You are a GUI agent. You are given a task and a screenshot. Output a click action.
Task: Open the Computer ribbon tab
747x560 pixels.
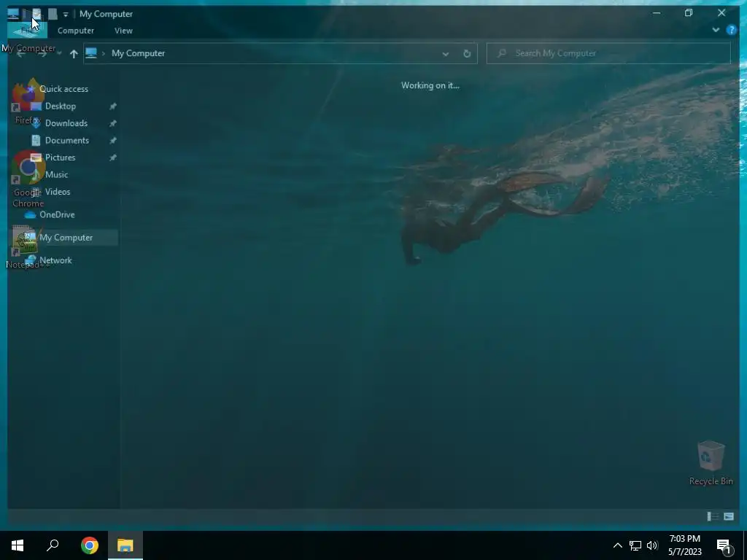click(76, 31)
